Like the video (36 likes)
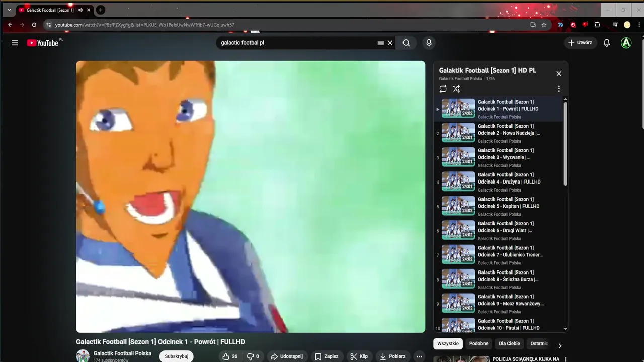Image resolution: width=644 pixels, height=362 pixels. tap(230, 356)
